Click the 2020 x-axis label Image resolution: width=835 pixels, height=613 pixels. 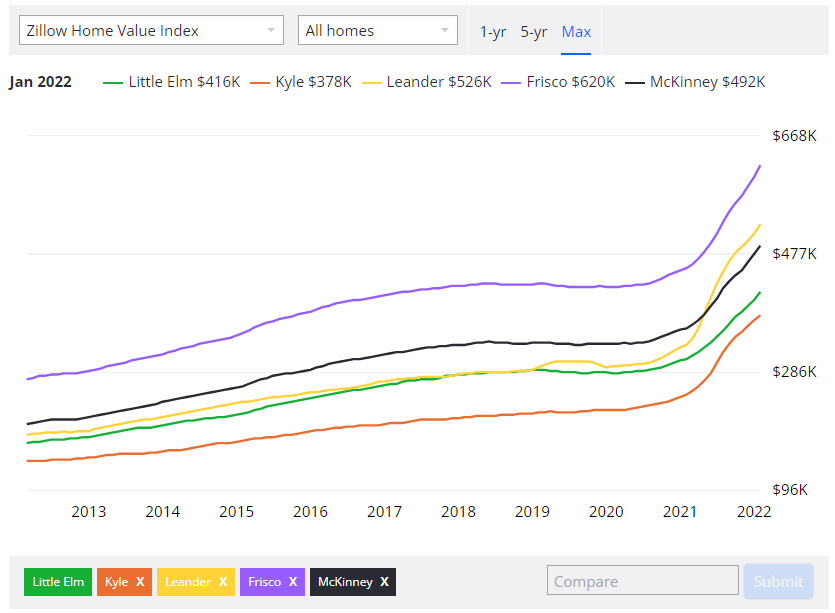(606, 512)
